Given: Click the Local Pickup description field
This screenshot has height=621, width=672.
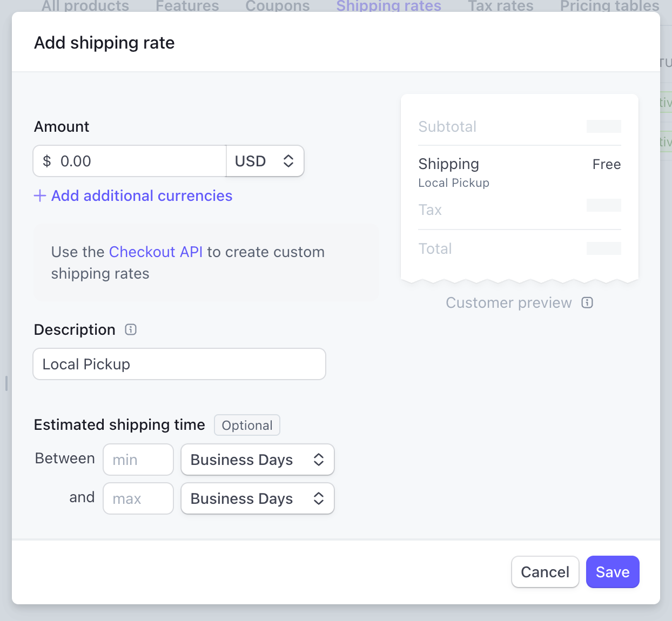Looking at the screenshot, I should click(179, 364).
